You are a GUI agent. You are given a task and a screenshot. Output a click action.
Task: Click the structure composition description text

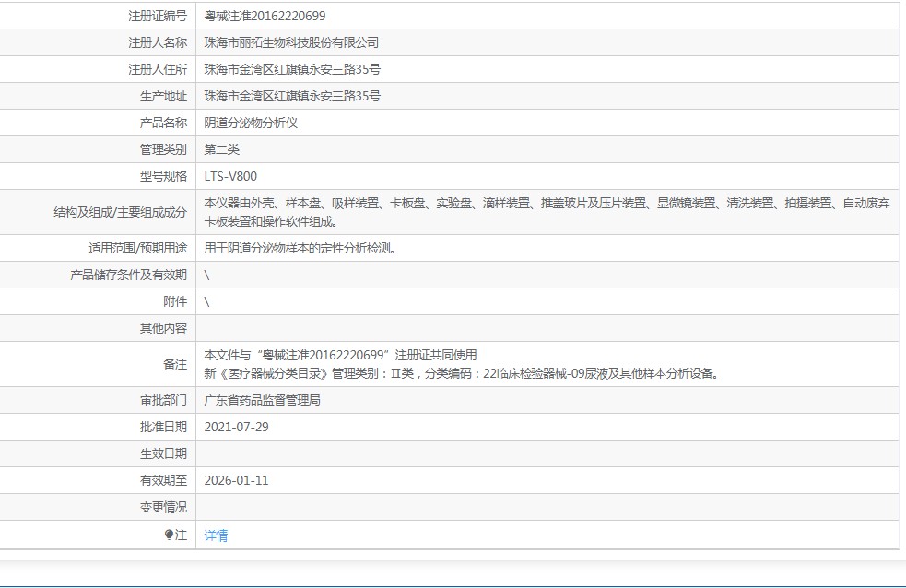click(547, 212)
